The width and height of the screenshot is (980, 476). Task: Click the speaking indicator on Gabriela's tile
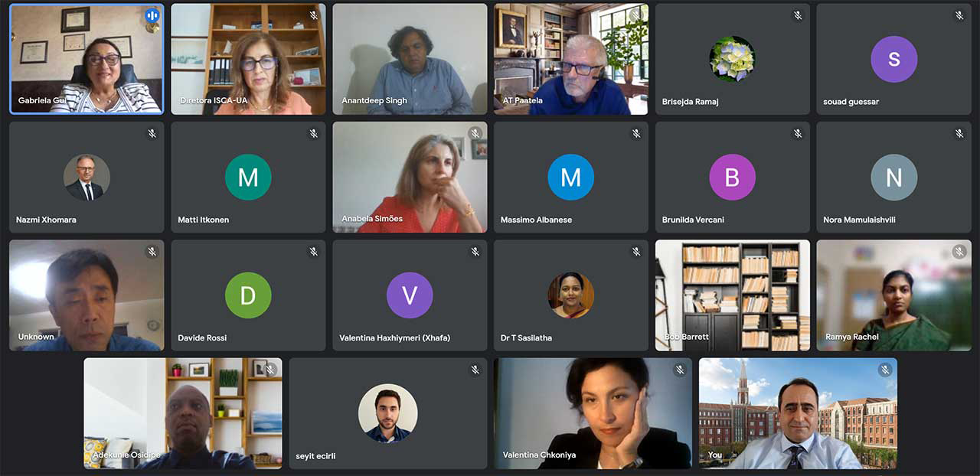[x=152, y=15]
